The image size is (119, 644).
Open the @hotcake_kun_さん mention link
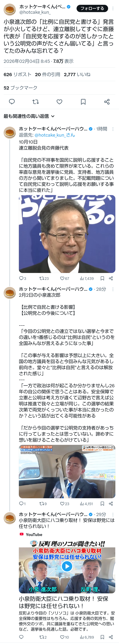click(x=55, y=135)
